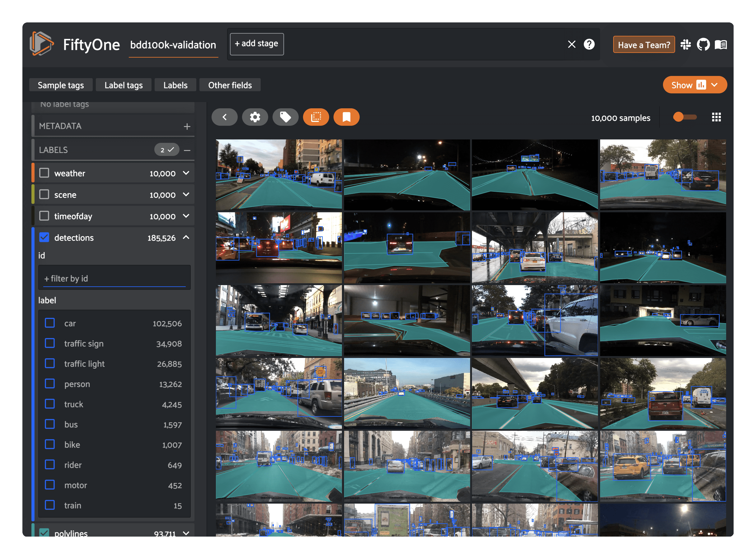This screenshot has width=756, height=559.
Task: Clear the view bar with the X icon
Action: pos(572,44)
